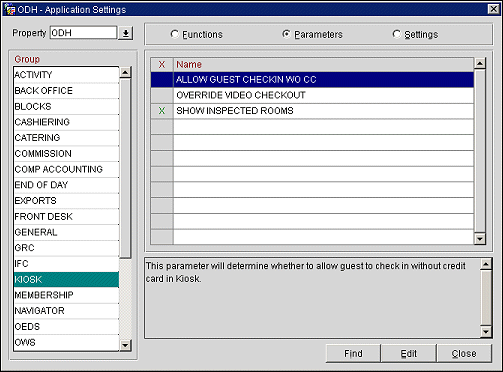The width and height of the screenshot is (503, 372).
Task: Select BLOCKS group
Action: click(66, 106)
